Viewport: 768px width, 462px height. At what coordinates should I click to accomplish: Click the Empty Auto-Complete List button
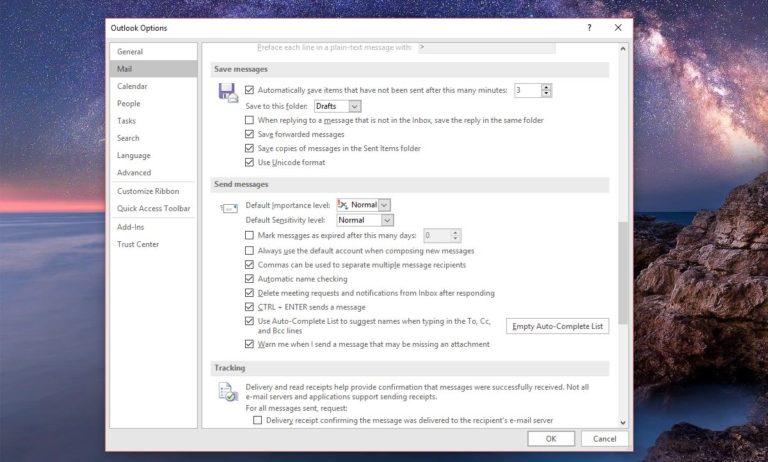coord(558,326)
